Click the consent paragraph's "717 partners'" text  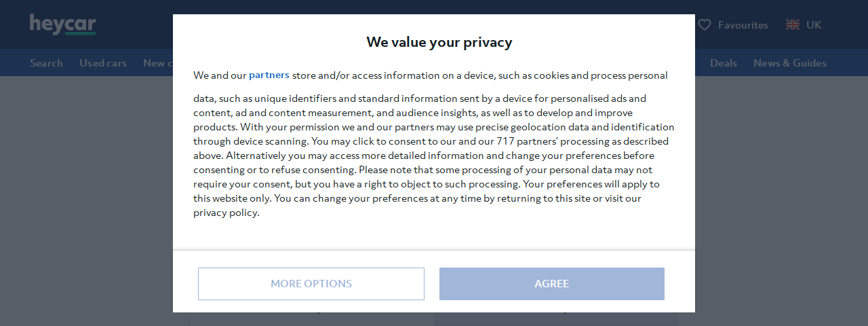click(526, 141)
